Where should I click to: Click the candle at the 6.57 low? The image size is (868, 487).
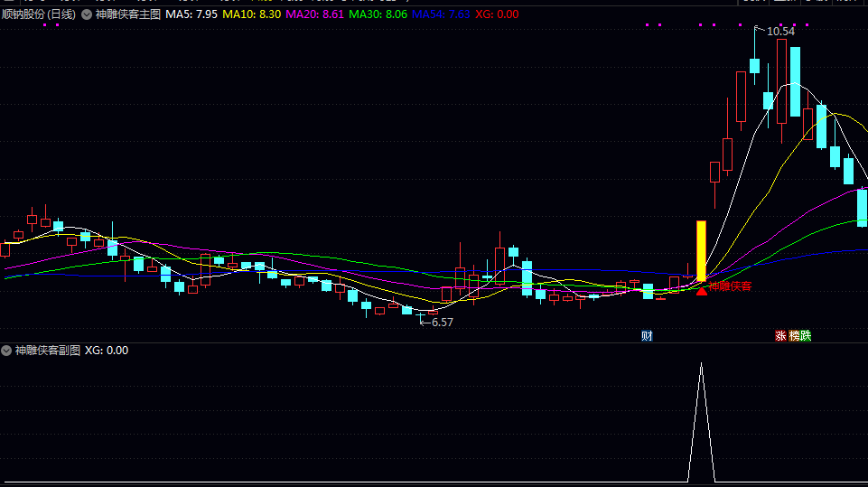[x=420, y=317]
